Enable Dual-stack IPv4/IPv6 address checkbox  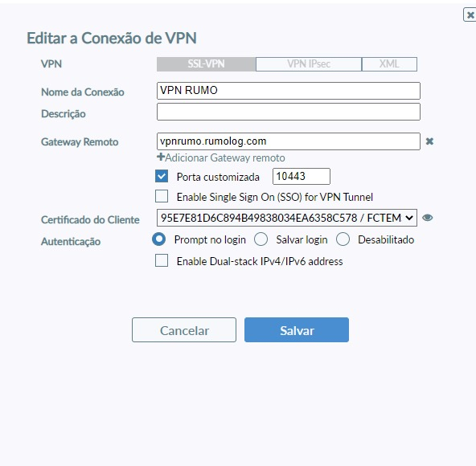tap(162, 260)
